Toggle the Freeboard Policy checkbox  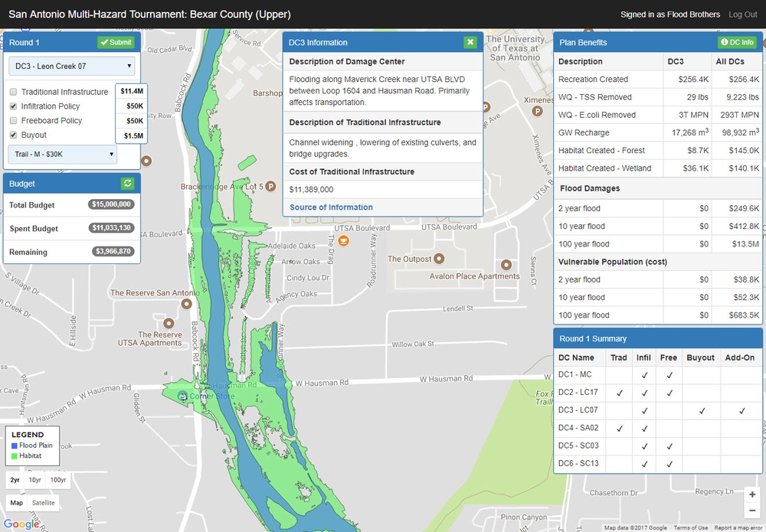tap(13, 121)
